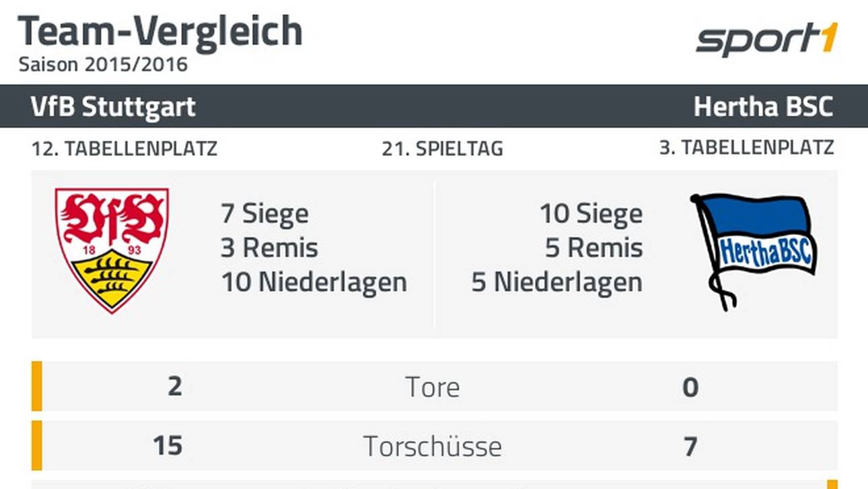
Task: Click the VfB Stuttgart club crest
Action: [112, 250]
